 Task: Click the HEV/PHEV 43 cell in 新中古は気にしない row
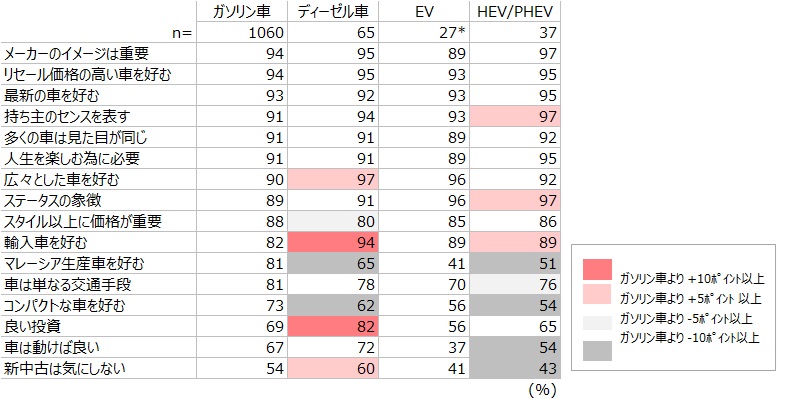tap(515, 368)
